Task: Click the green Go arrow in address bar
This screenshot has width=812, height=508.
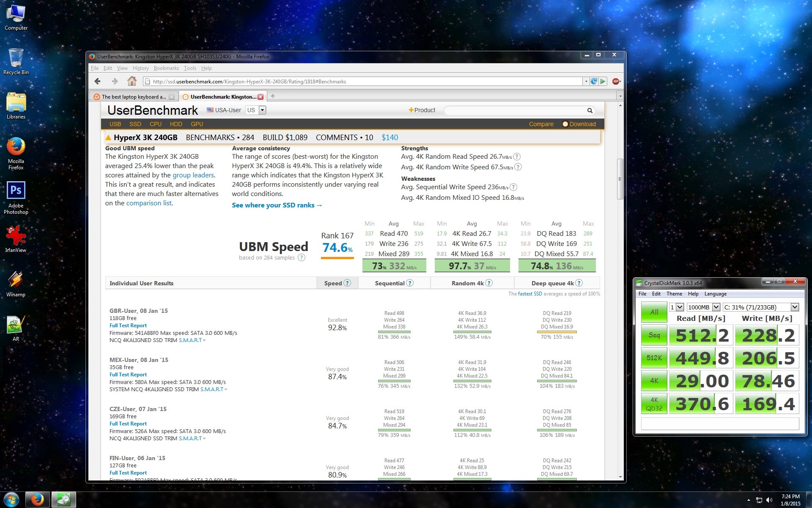Action: pyautogui.click(x=603, y=81)
